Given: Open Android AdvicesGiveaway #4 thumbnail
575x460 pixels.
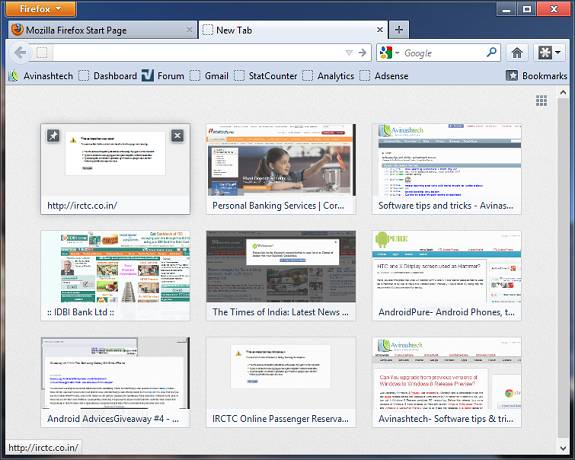Looking at the screenshot, I should (116, 382).
